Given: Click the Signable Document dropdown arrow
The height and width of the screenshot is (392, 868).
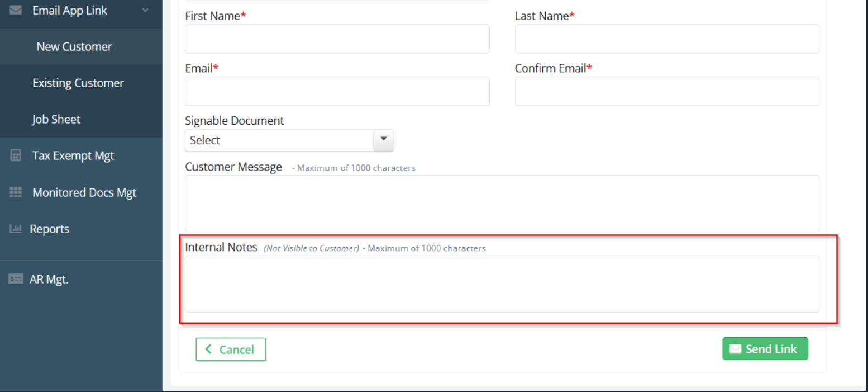Looking at the screenshot, I should pos(383,140).
